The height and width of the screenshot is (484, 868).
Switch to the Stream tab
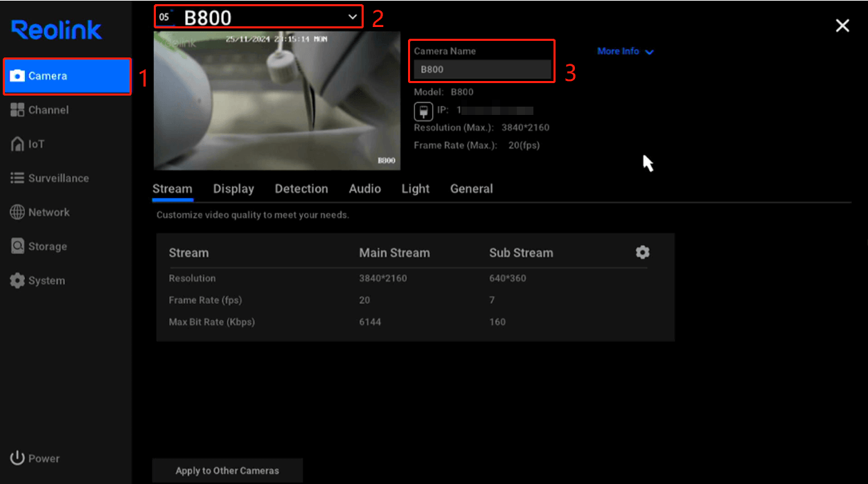pyautogui.click(x=172, y=189)
